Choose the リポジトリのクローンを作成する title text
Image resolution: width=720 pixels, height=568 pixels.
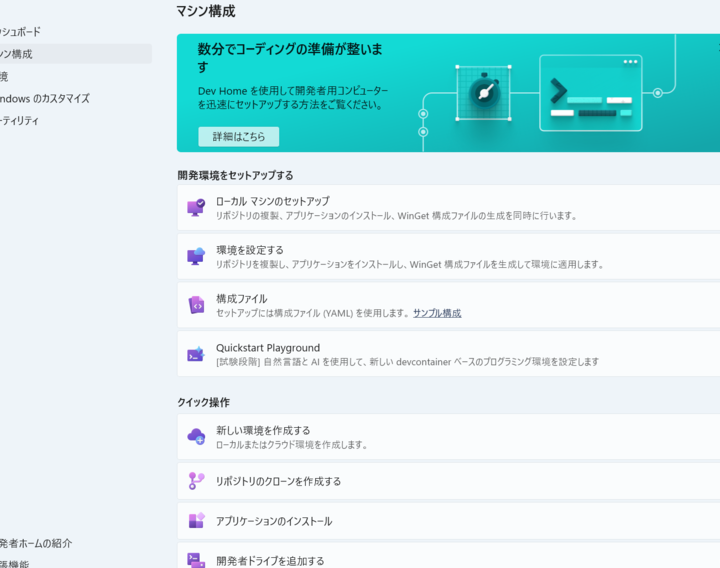[x=278, y=481]
